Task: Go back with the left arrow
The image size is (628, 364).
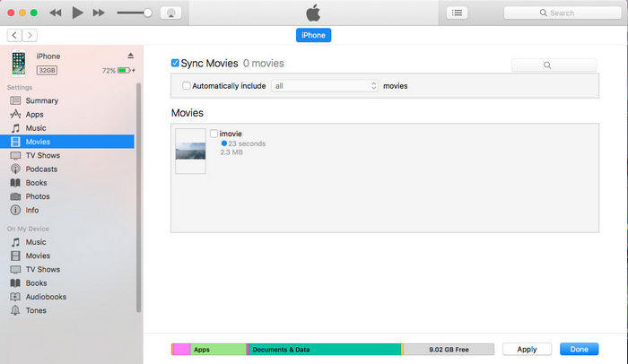Action: [14, 35]
